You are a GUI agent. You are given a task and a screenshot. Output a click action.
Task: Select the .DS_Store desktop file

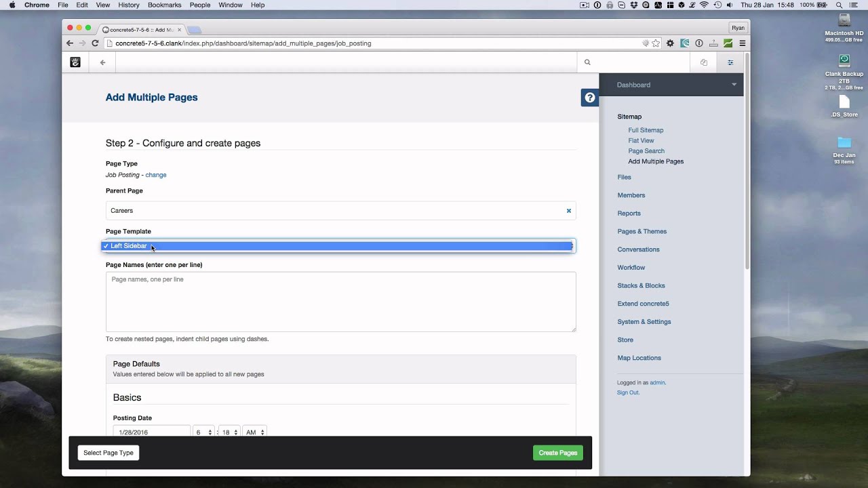pos(844,102)
